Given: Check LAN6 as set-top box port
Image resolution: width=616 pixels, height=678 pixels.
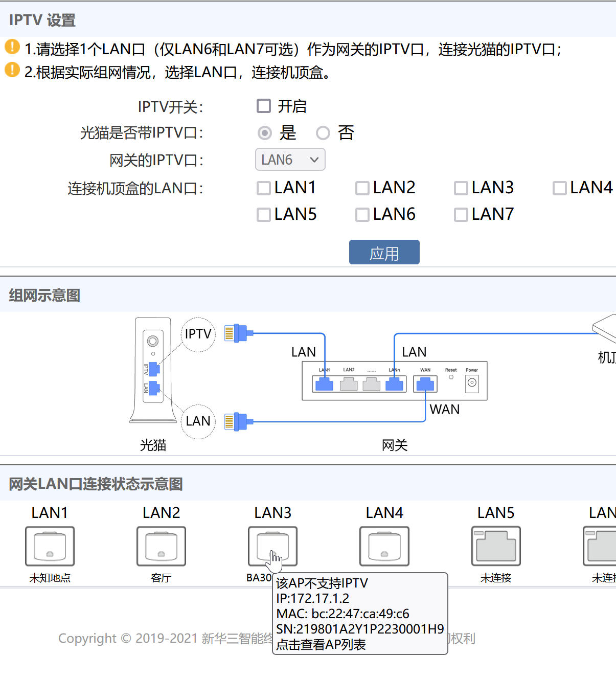Looking at the screenshot, I should [x=362, y=215].
